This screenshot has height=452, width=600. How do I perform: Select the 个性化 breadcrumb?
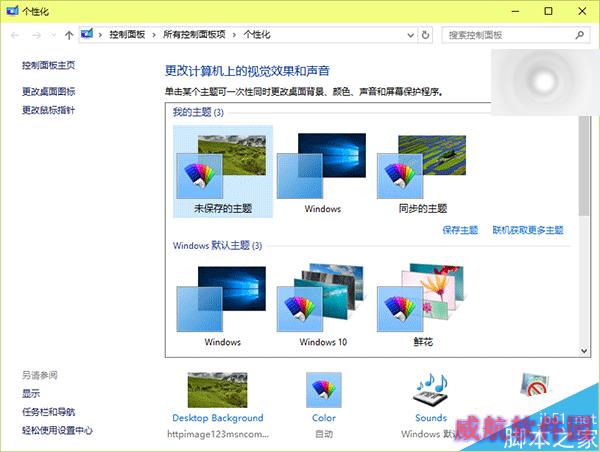(x=257, y=35)
